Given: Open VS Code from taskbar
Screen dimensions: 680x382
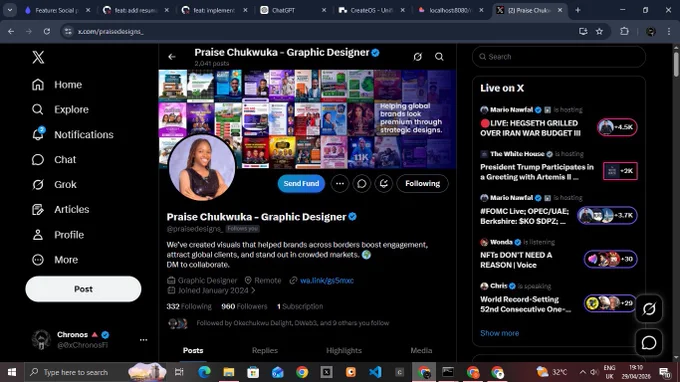Looking at the screenshot, I should point(375,372).
